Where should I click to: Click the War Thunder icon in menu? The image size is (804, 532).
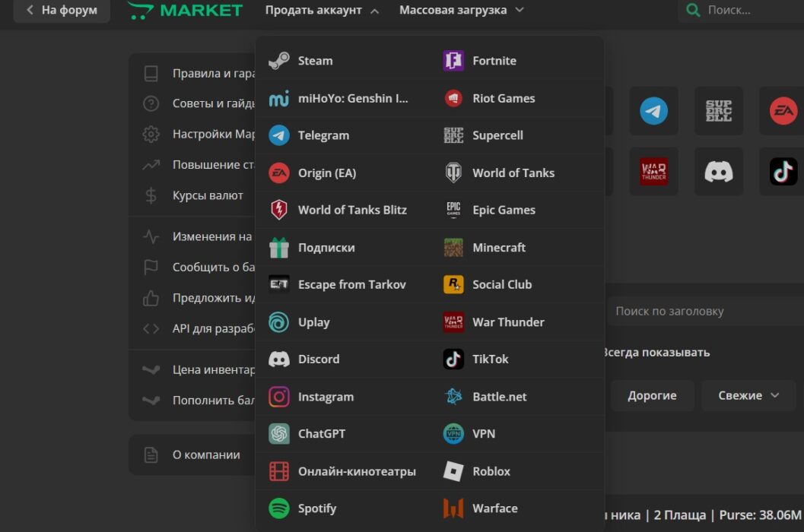[x=453, y=322]
